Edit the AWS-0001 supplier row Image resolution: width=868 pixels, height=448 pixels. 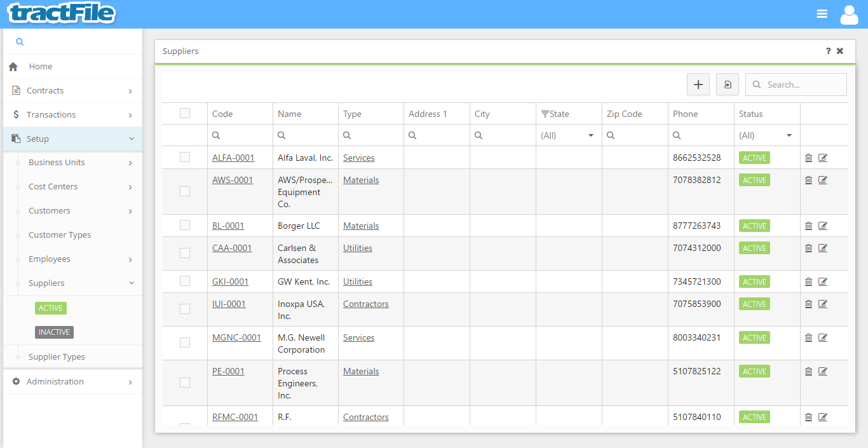click(x=823, y=180)
